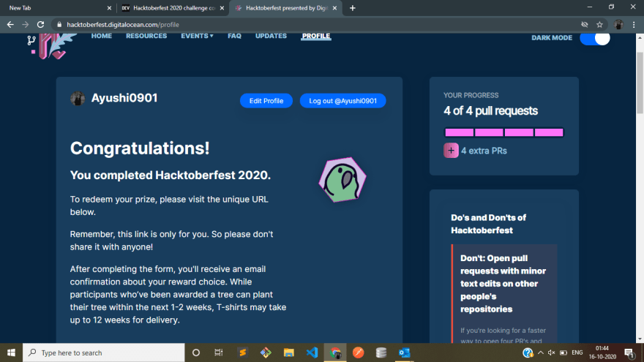The height and width of the screenshot is (362, 644).
Task: Go to Home nav item
Action: (x=102, y=36)
